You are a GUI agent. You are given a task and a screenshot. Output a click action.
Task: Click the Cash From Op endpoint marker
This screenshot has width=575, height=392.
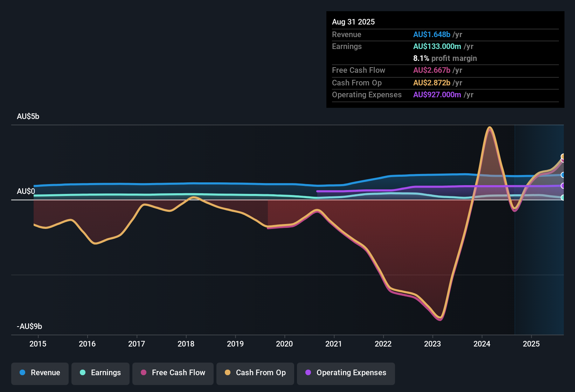[563, 156]
